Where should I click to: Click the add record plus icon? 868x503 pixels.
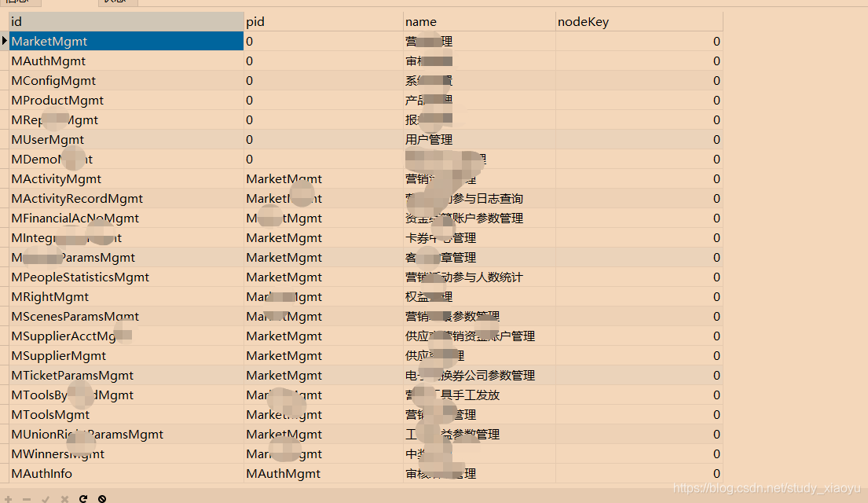tap(9, 499)
